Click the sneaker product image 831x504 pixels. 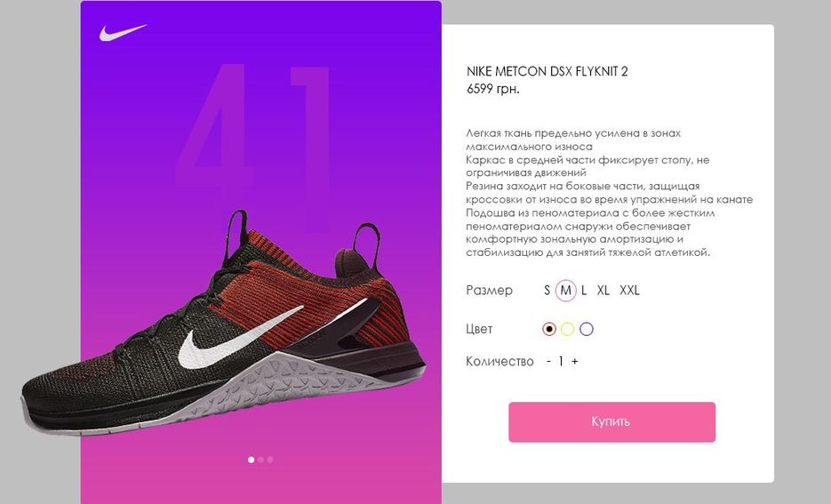(x=224, y=324)
